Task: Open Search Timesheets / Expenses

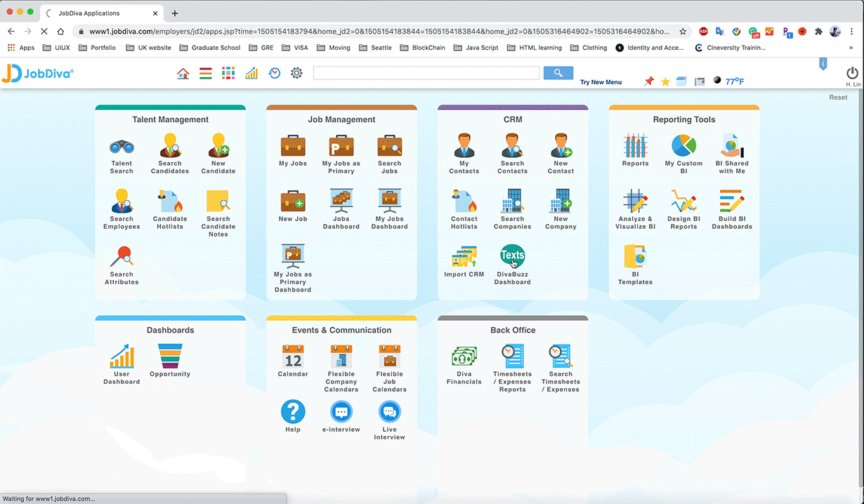Action: pyautogui.click(x=561, y=356)
